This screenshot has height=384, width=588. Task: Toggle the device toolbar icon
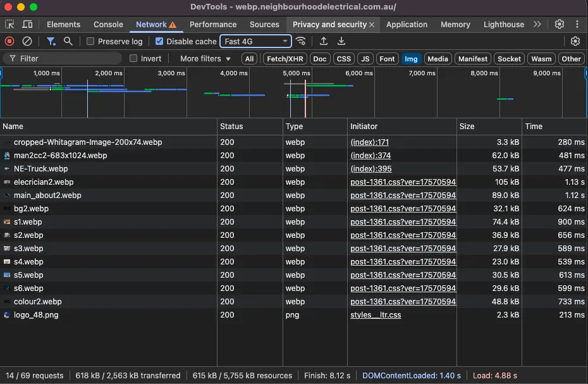[27, 24]
